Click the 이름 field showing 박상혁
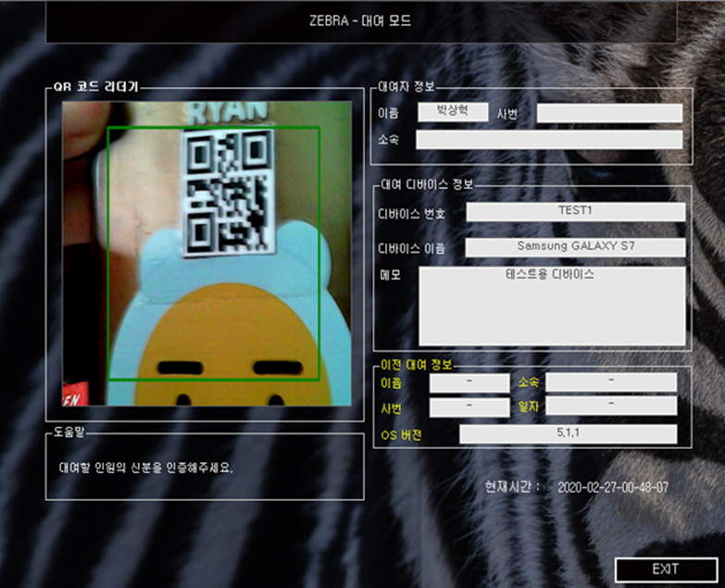The image size is (725, 588). point(453,112)
